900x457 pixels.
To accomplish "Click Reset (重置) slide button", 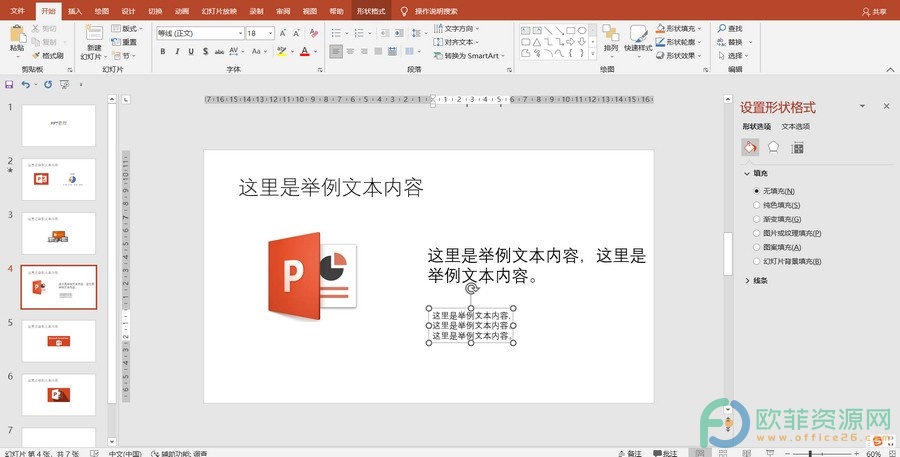I will tap(125, 42).
